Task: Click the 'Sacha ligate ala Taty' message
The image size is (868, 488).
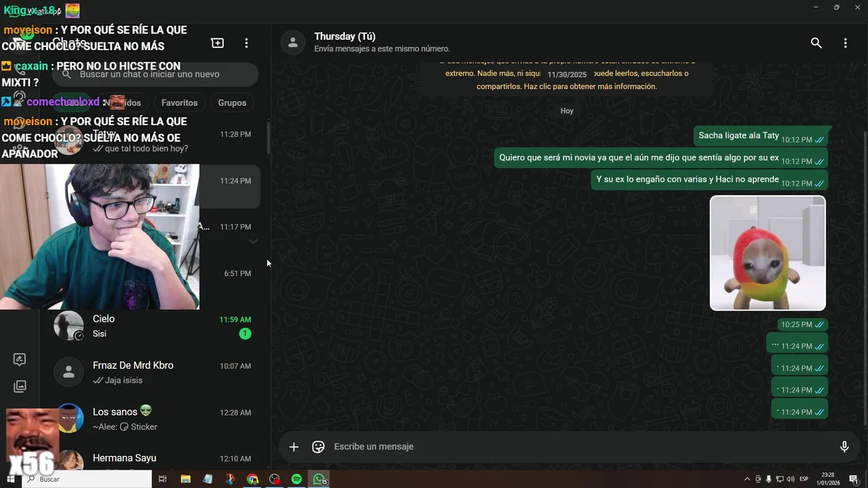Action: point(760,136)
